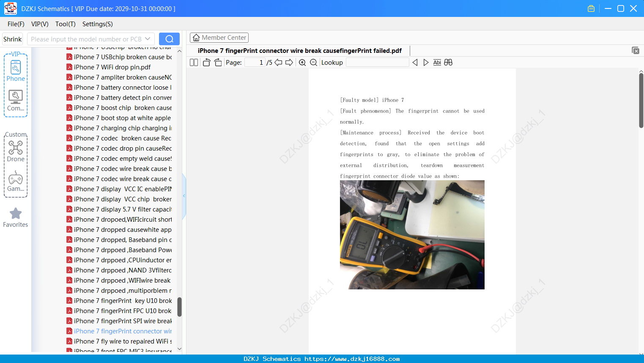Zoom out of the PDF

tap(313, 63)
